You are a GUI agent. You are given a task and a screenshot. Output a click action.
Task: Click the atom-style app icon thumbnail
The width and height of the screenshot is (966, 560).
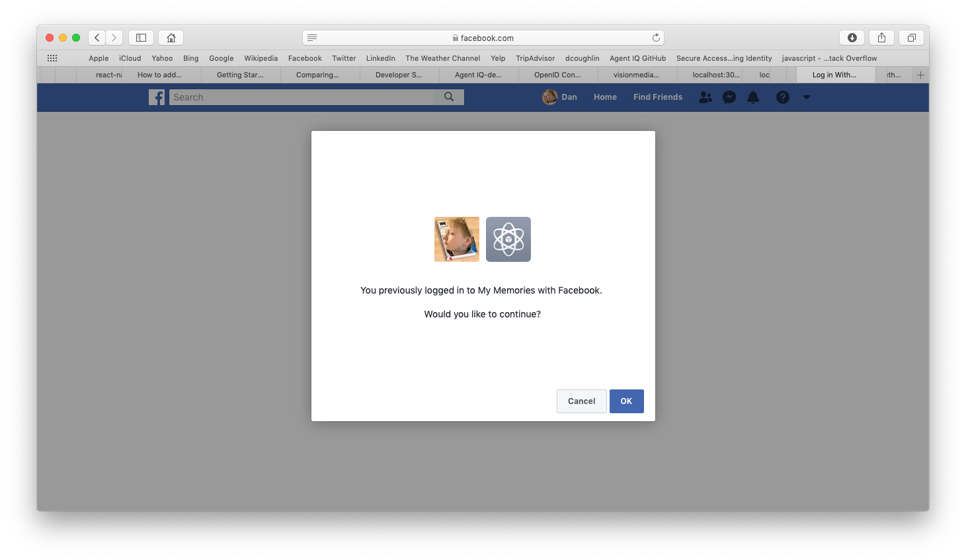508,239
